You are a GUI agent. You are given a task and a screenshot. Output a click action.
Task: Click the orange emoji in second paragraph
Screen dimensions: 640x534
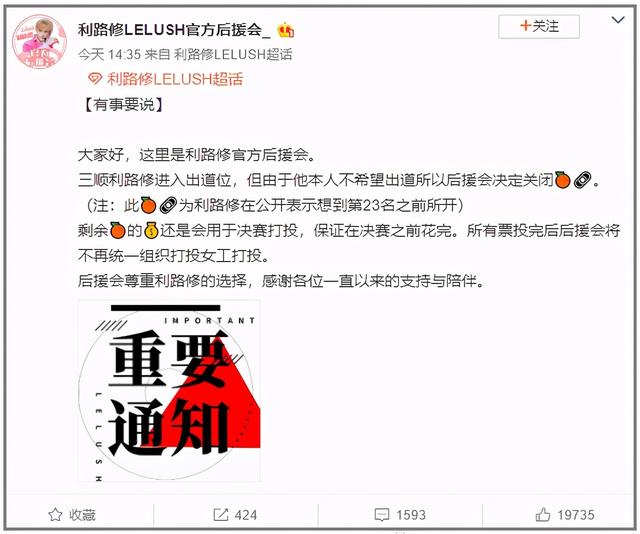(x=562, y=180)
